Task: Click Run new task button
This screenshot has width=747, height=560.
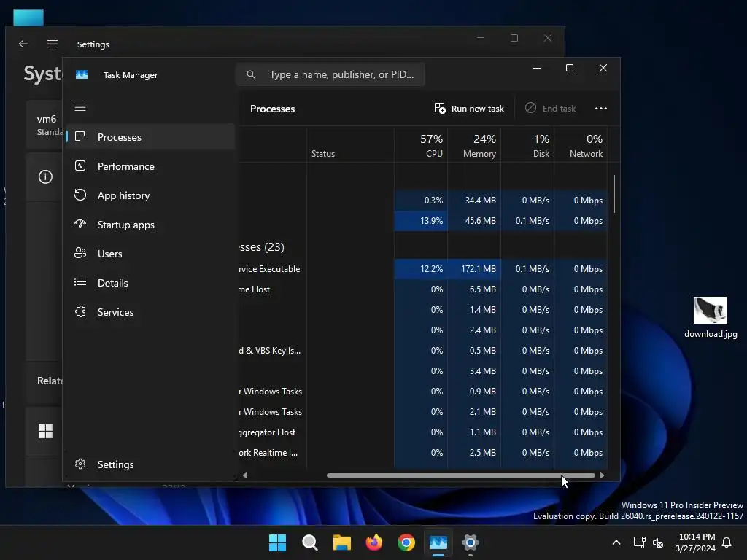Action: (469, 109)
